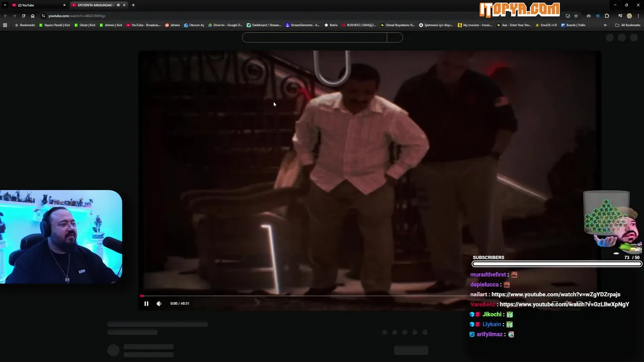Click the murадthefirst chat username

(488, 275)
